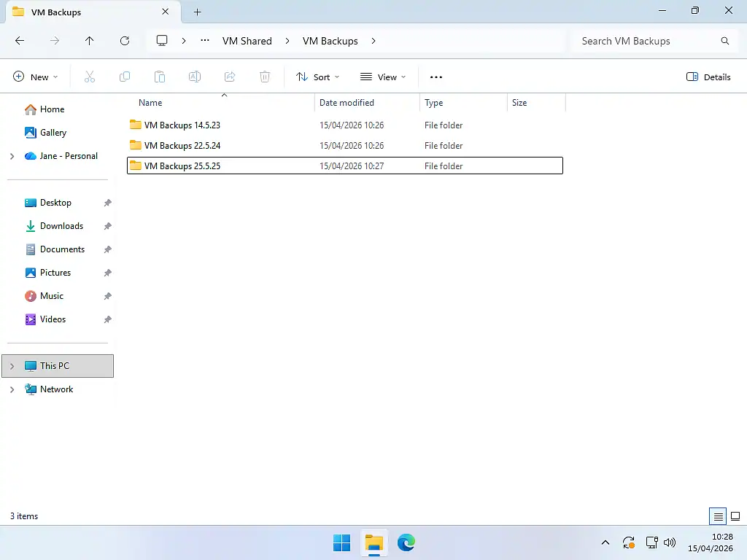
Task: Share the selected folder using the Share icon
Action: pyautogui.click(x=230, y=77)
